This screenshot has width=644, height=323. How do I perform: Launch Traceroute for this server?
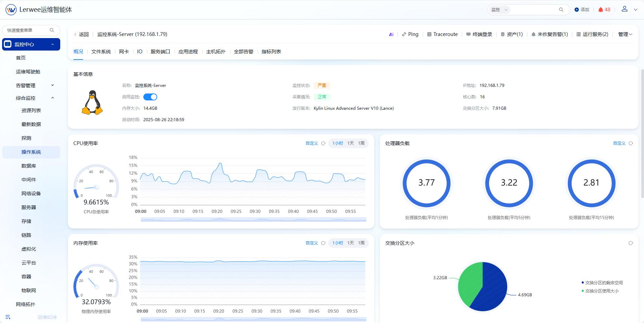tap(442, 34)
